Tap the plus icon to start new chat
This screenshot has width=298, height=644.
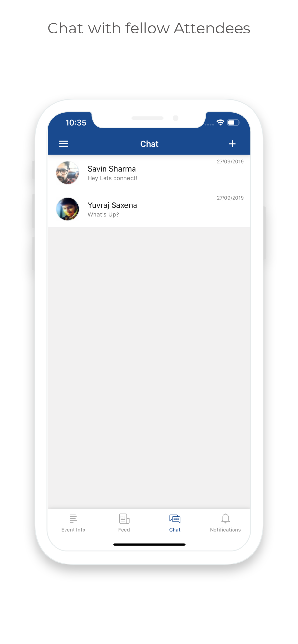[x=232, y=144]
